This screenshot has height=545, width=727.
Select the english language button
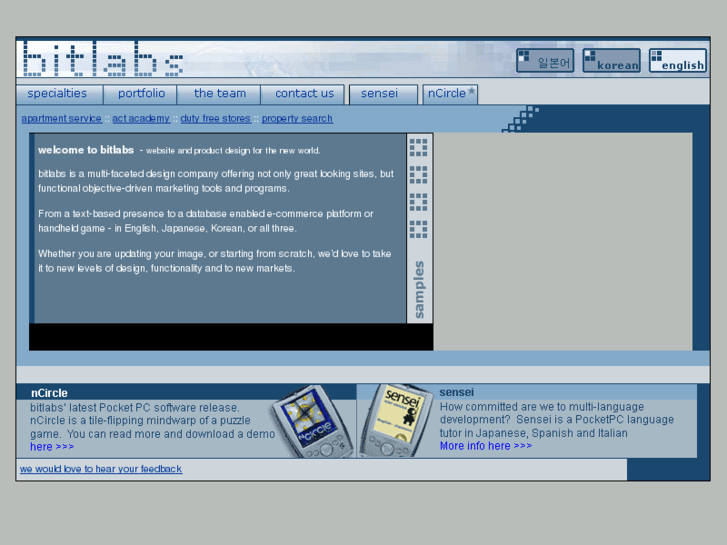point(678,61)
